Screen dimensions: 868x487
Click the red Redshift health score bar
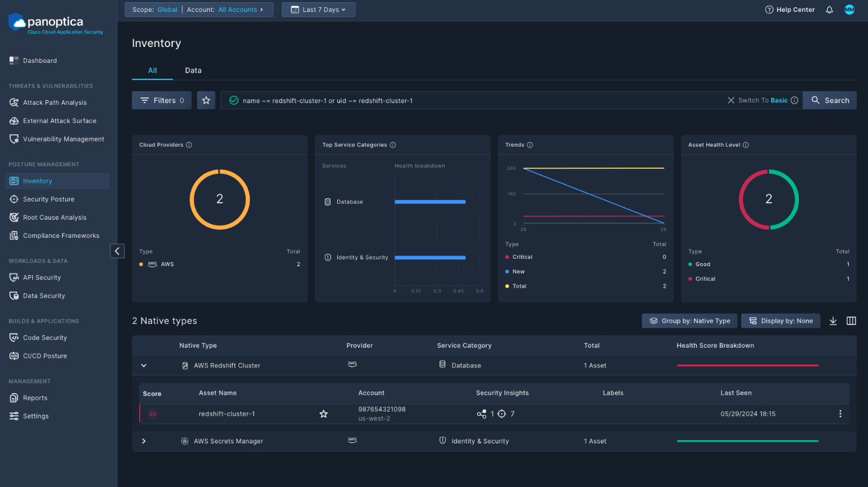click(747, 366)
